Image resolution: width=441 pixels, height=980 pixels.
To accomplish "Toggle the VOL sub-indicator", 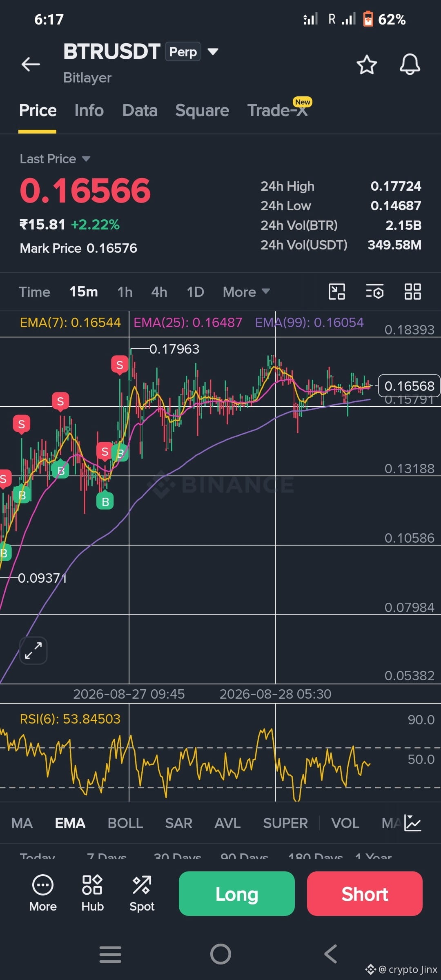I will [345, 823].
